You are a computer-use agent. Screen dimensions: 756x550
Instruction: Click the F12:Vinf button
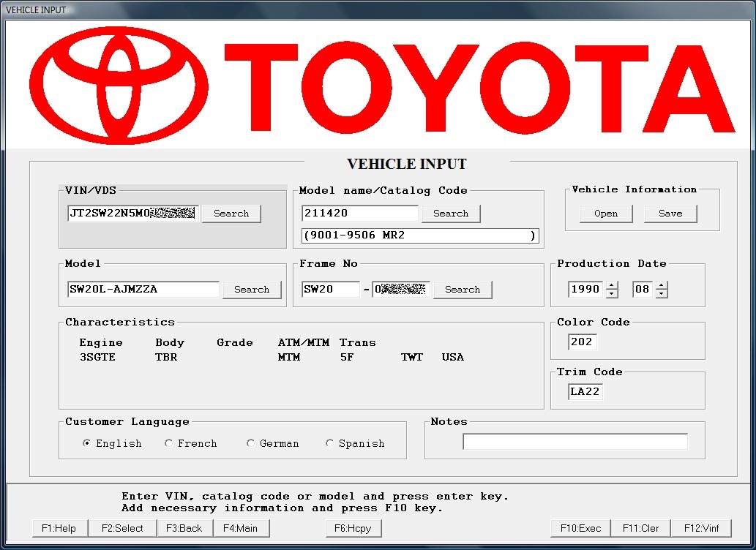pyautogui.click(x=702, y=528)
